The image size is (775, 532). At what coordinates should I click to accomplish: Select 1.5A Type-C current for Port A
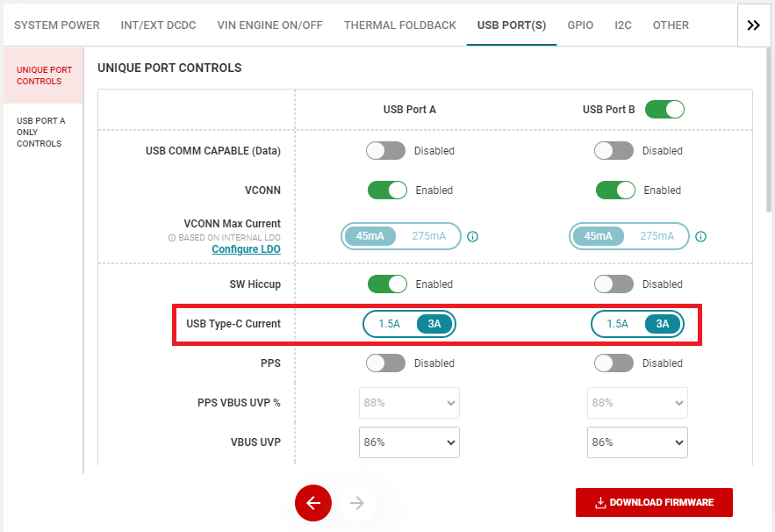(x=389, y=324)
